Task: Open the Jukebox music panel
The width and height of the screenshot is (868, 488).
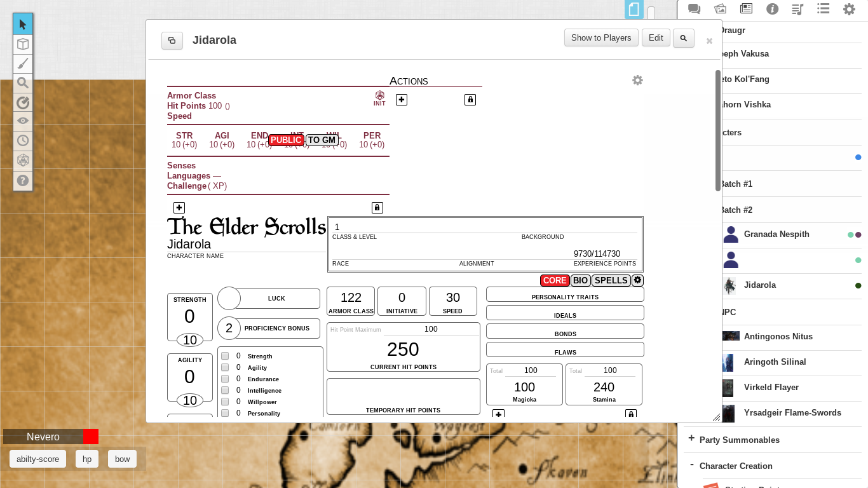Action: [797, 10]
